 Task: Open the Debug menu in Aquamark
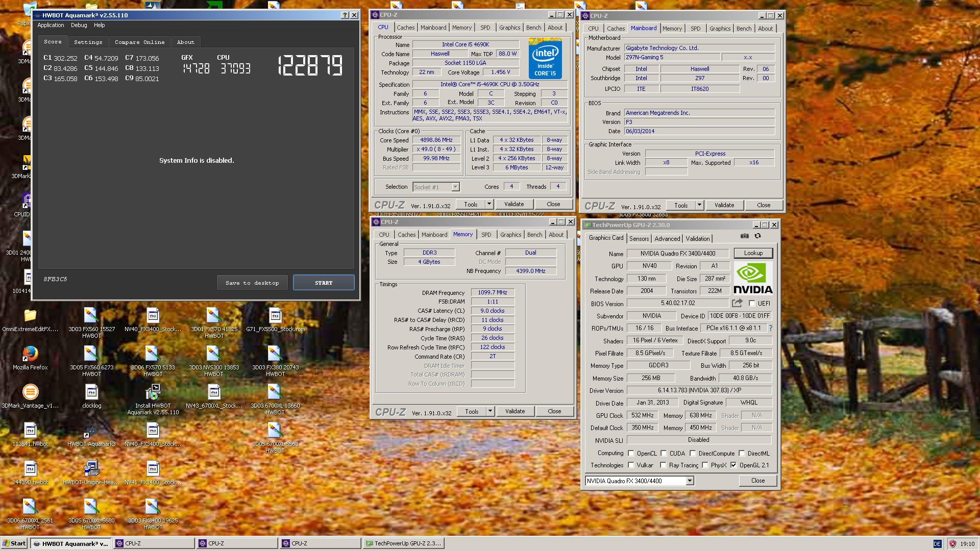pos(79,25)
